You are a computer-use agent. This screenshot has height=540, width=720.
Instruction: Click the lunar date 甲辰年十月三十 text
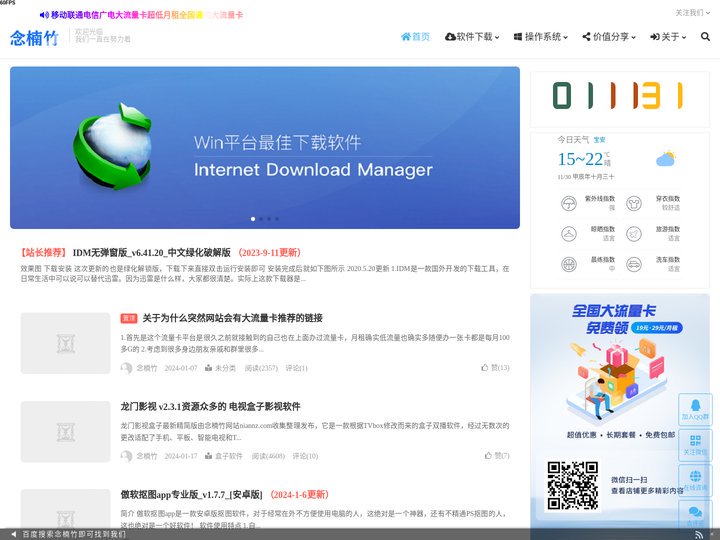pos(593,177)
